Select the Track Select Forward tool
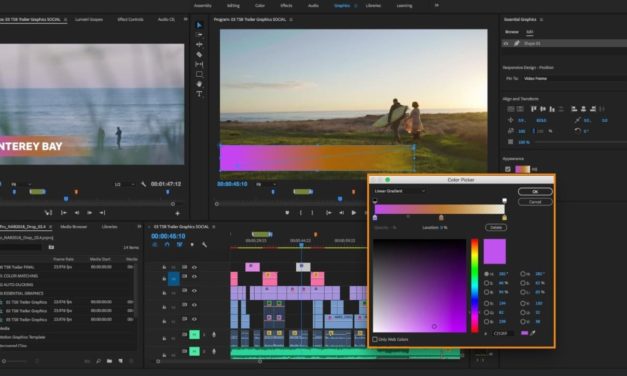 pyautogui.click(x=199, y=35)
